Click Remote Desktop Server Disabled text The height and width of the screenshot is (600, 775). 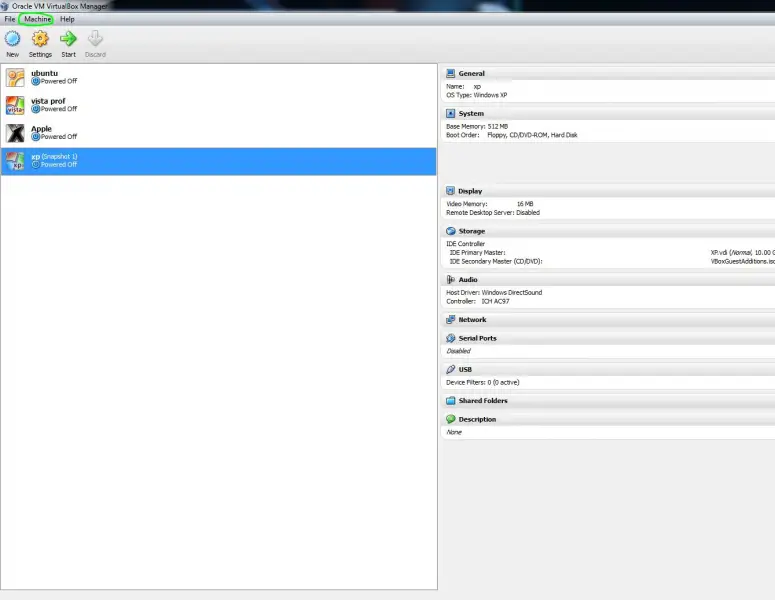pyautogui.click(x=493, y=213)
